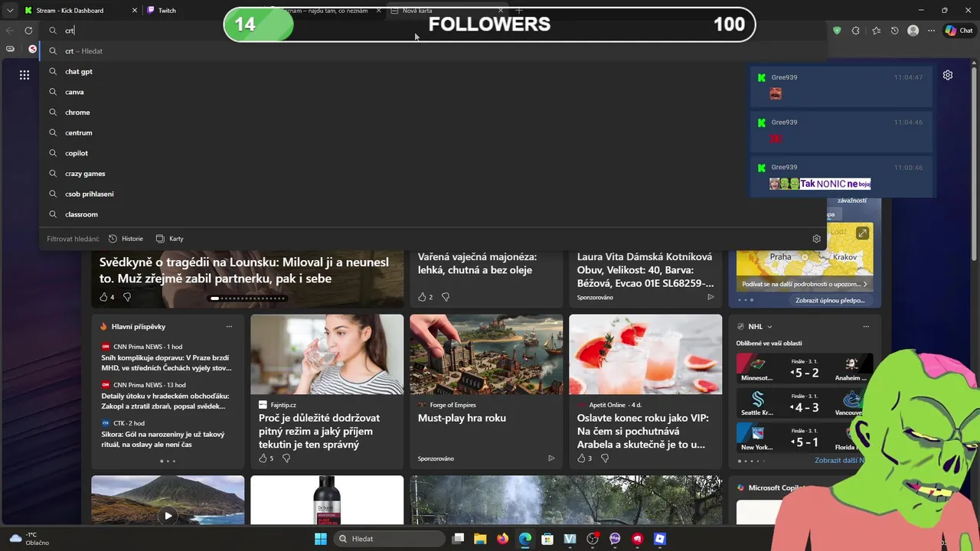Dislike the Vařená vaječná majonéza article
The width and height of the screenshot is (980, 551).
click(x=446, y=297)
